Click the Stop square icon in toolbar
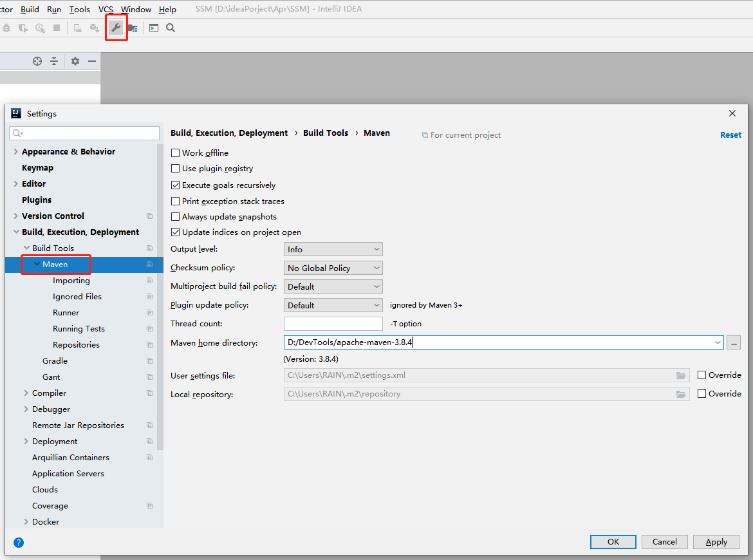Viewport: 753px width, 560px height. tap(57, 28)
